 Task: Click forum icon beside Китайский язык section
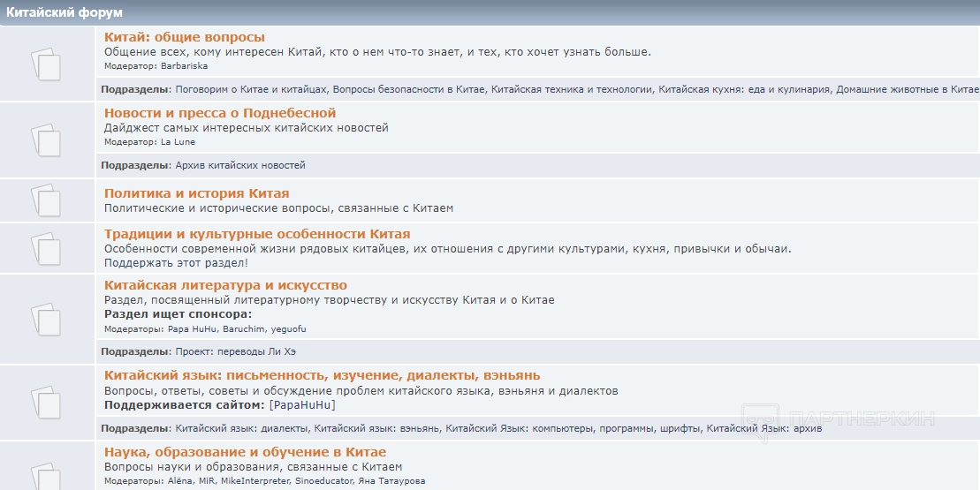tap(47, 402)
